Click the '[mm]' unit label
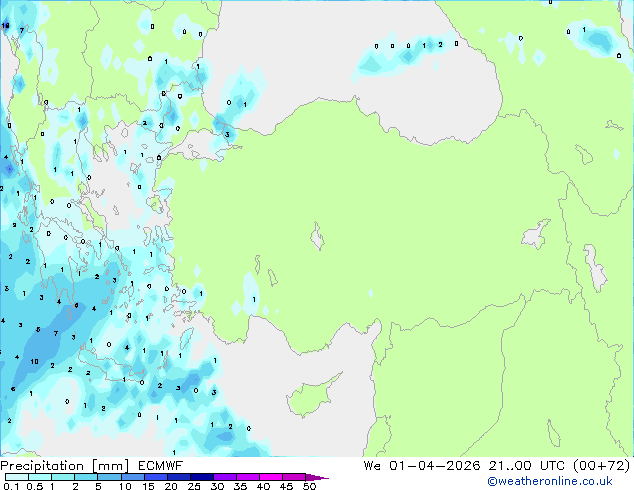Viewport: 634px width, 490px height. 110,466
